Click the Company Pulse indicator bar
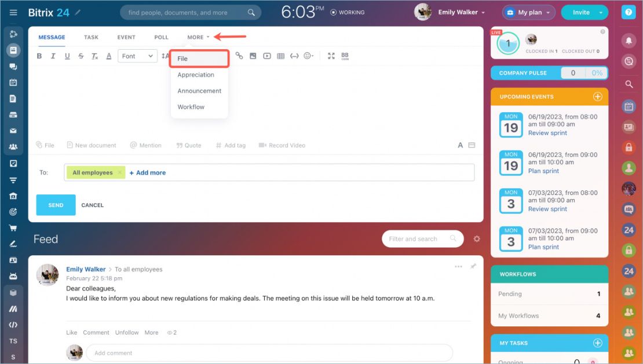 550,73
